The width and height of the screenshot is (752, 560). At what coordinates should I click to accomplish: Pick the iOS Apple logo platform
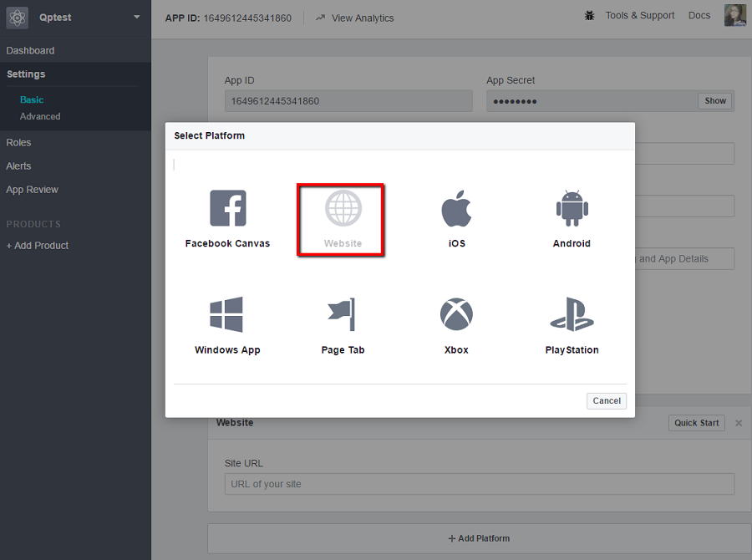[456, 208]
